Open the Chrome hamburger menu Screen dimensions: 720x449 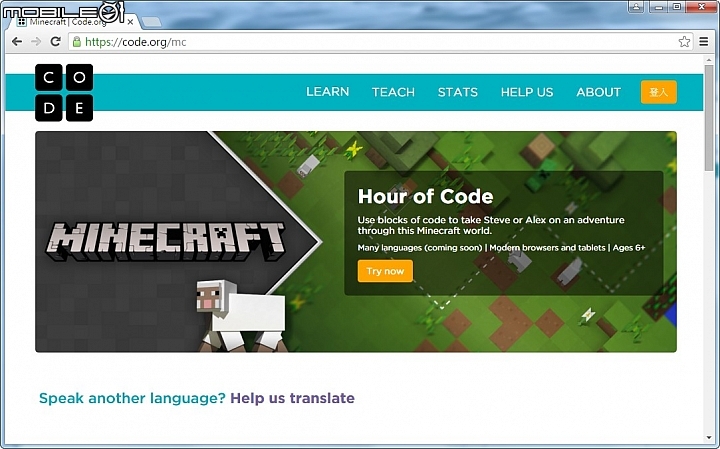click(x=703, y=42)
